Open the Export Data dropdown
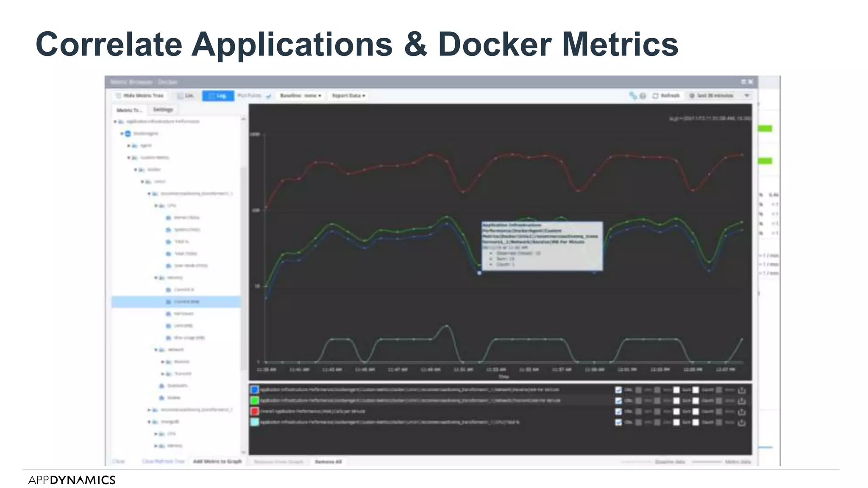868x488 pixels. [x=348, y=96]
